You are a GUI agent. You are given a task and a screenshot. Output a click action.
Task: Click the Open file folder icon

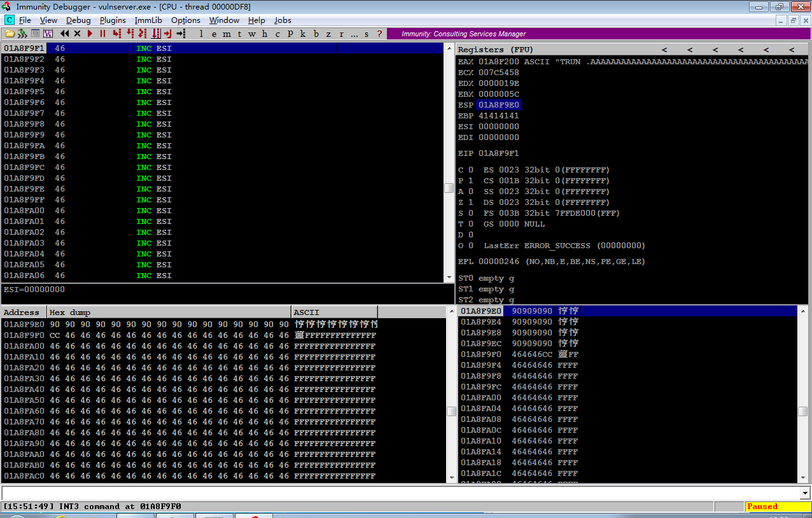point(10,34)
